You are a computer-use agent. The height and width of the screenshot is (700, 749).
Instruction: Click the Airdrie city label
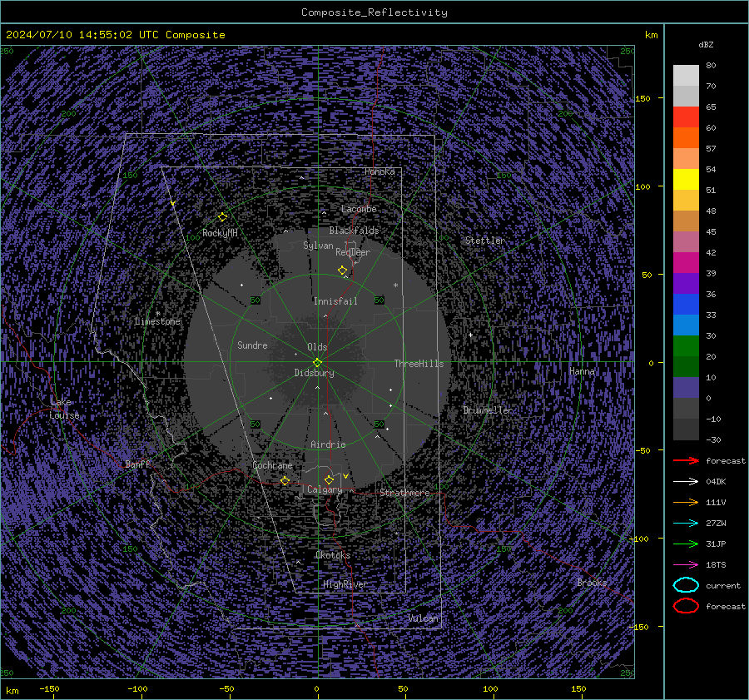(x=328, y=444)
